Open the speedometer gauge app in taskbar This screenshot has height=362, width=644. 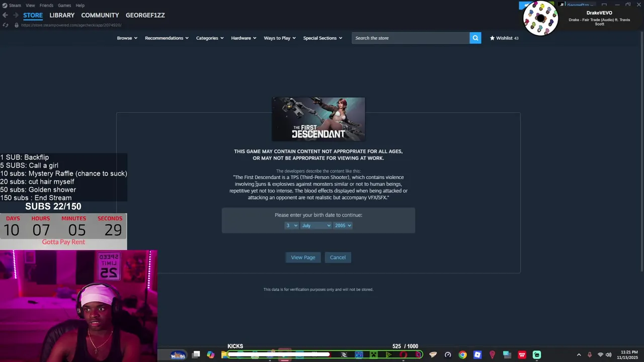(x=448, y=354)
